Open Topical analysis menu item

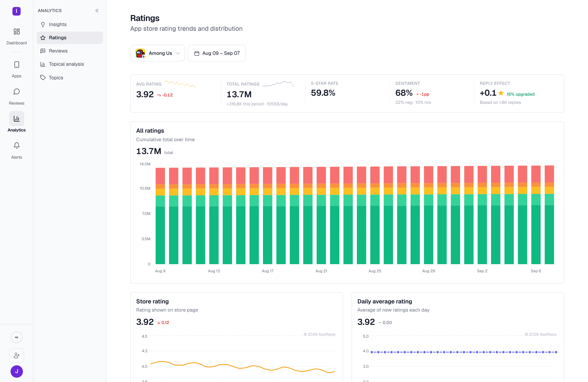(70, 64)
